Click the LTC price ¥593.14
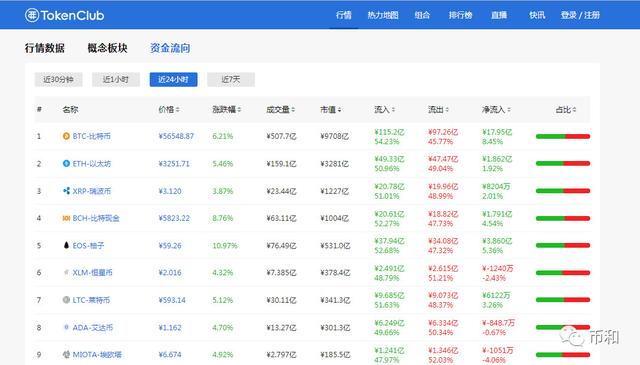The width and height of the screenshot is (640, 365). 172,300
